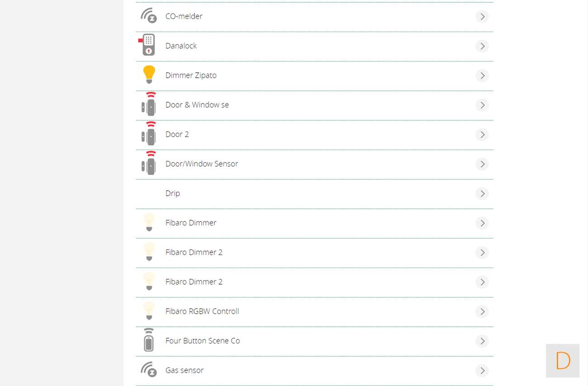Expand the CO-melder row chevron
The height and width of the screenshot is (386, 588).
(x=482, y=17)
